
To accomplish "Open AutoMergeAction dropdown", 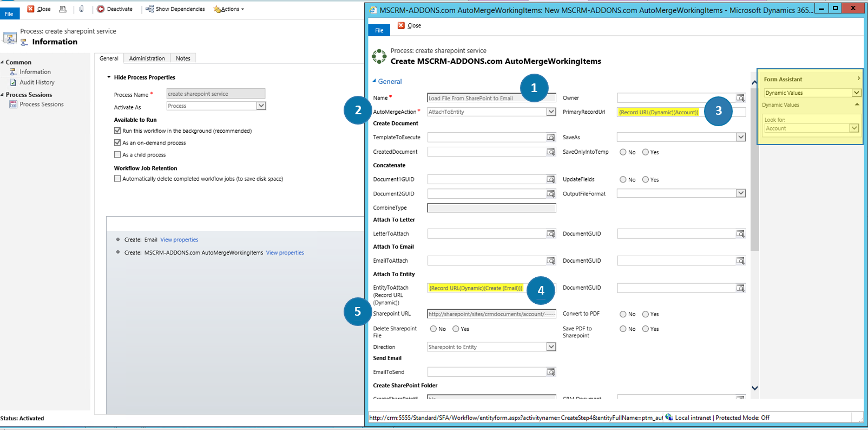I will point(551,112).
